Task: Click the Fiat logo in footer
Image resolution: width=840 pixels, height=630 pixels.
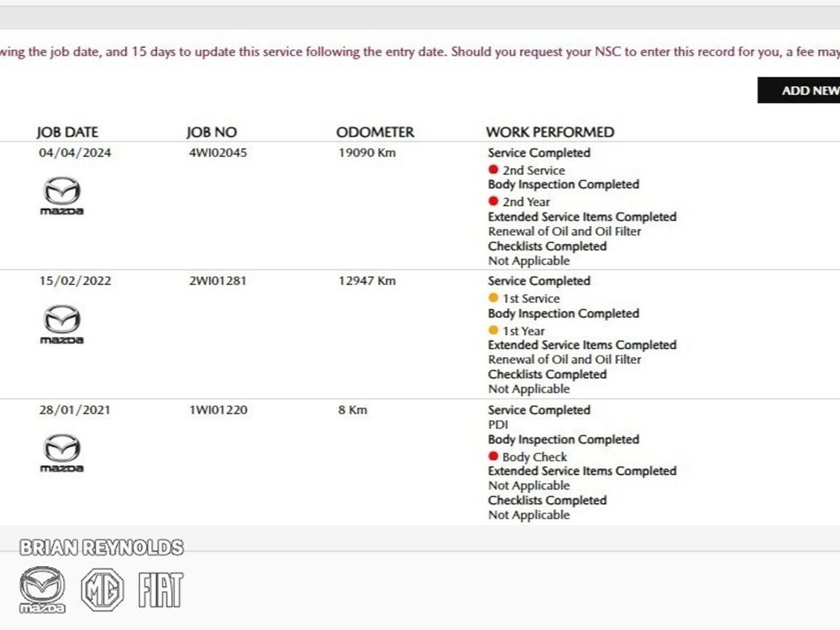Action: click(x=160, y=590)
